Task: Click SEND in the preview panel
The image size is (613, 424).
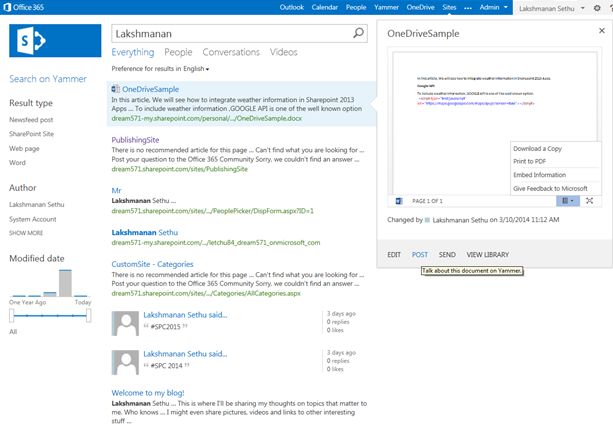Action: pyautogui.click(x=447, y=255)
